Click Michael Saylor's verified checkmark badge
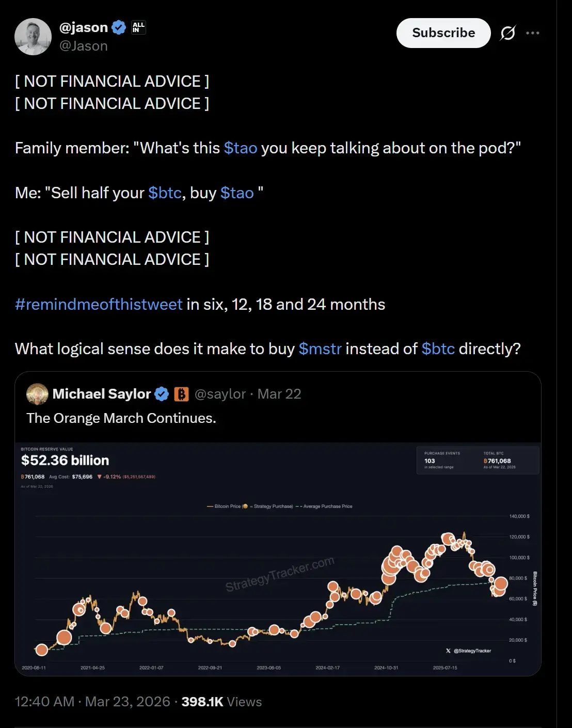This screenshot has height=728, width=572. 162,394
